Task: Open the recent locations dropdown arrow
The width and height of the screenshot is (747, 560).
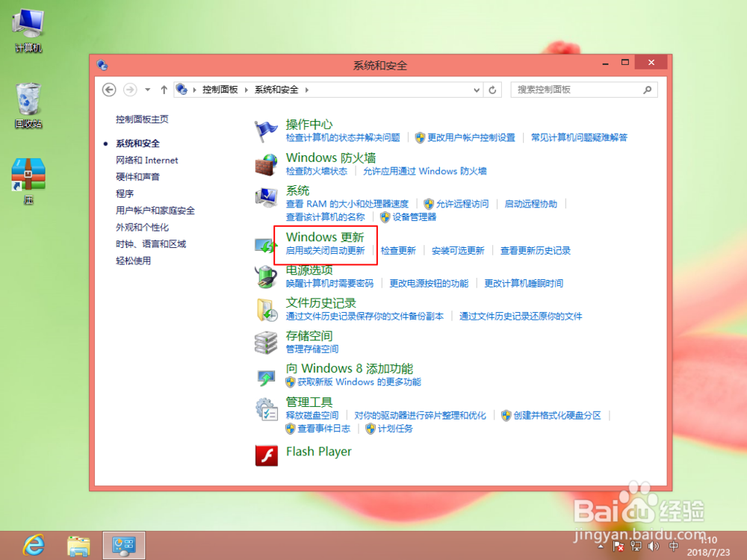Action: pos(148,90)
